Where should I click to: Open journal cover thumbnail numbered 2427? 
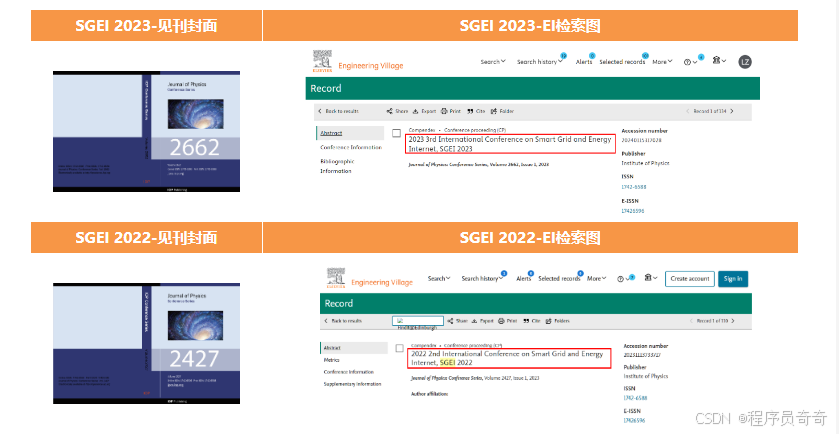146,344
